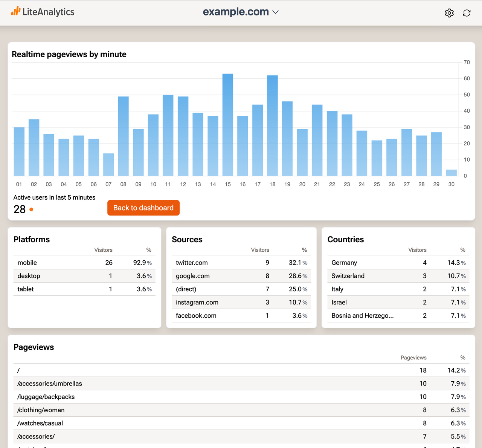Click the Bosnia and Herzego... country row
Screen dimensions: 482x448
362,316
